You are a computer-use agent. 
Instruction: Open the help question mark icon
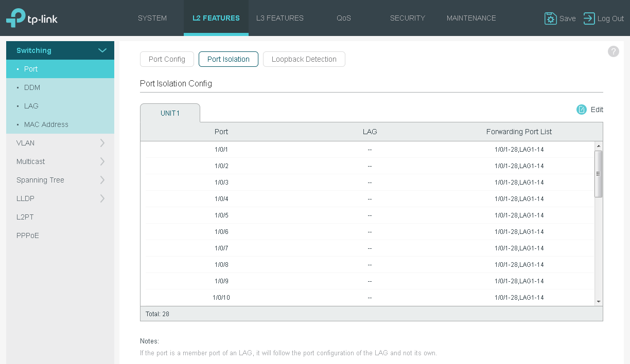coord(613,51)
